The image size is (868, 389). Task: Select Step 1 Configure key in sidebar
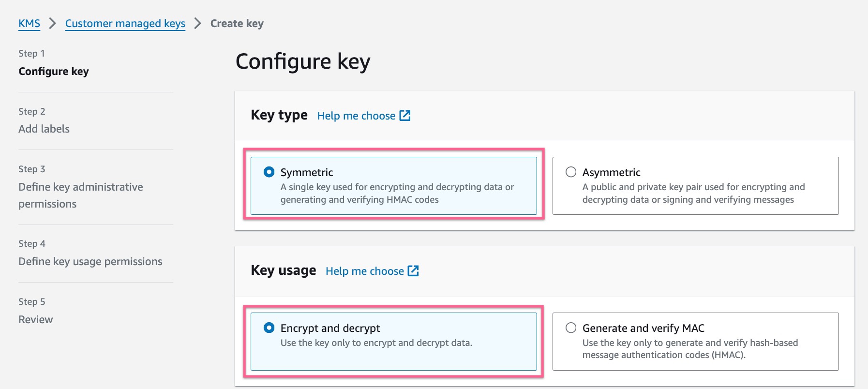click(54, 71)
